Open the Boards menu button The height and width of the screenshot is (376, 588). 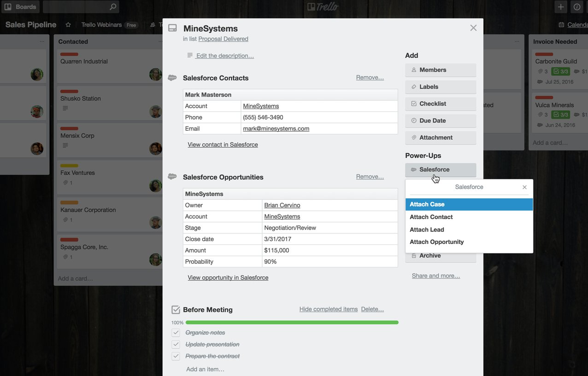(x=20, y=7)
